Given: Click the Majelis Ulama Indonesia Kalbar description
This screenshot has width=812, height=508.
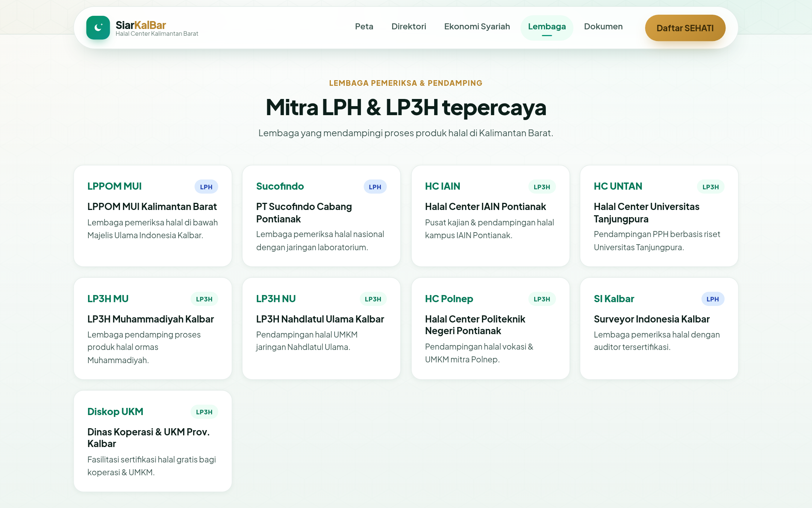Looking at the screenshot, I should click(x=153, y=229).
